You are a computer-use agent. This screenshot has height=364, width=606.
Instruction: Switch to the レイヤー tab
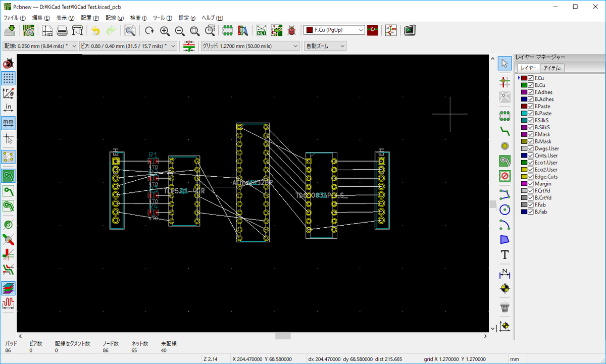click(x=529, y=68)
